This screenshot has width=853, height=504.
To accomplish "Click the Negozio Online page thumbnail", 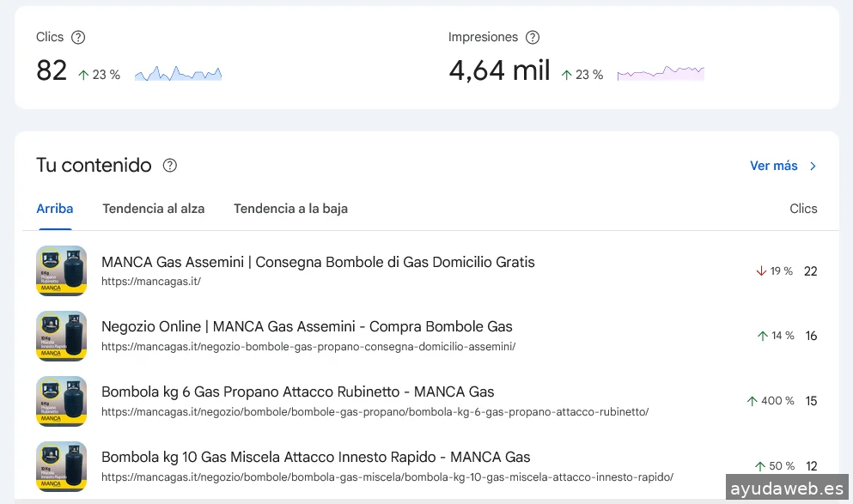I will (62, 336).
